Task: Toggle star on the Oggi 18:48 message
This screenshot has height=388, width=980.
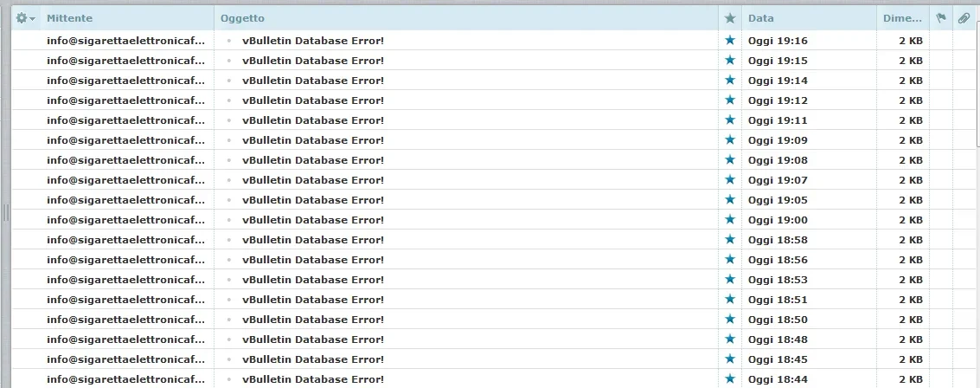Action: [730, 339]
